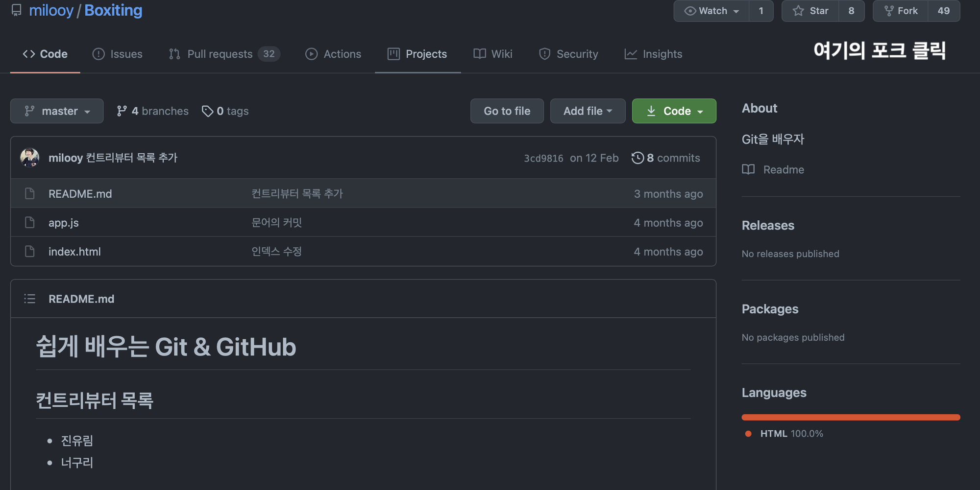Open the latest commit message 컨트리뷰터 목록 추가
The height and width of the screenshot is (490, 980).
[132, 158]
